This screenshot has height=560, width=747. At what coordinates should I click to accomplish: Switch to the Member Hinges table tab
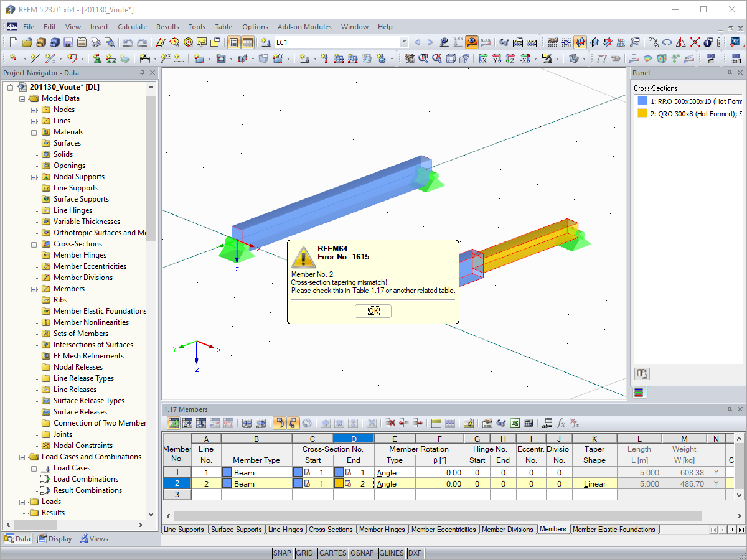[382, 530]
